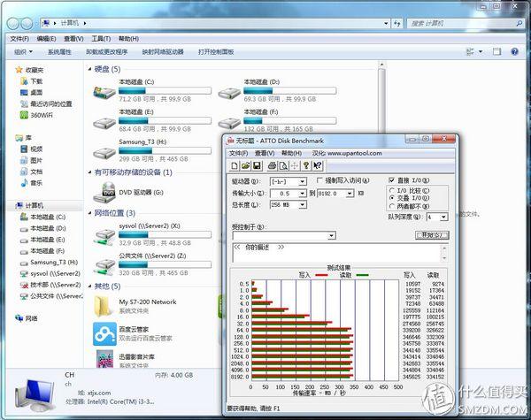Open the 工具(T) menu in Explorer
531x420 pixels.
101,39
